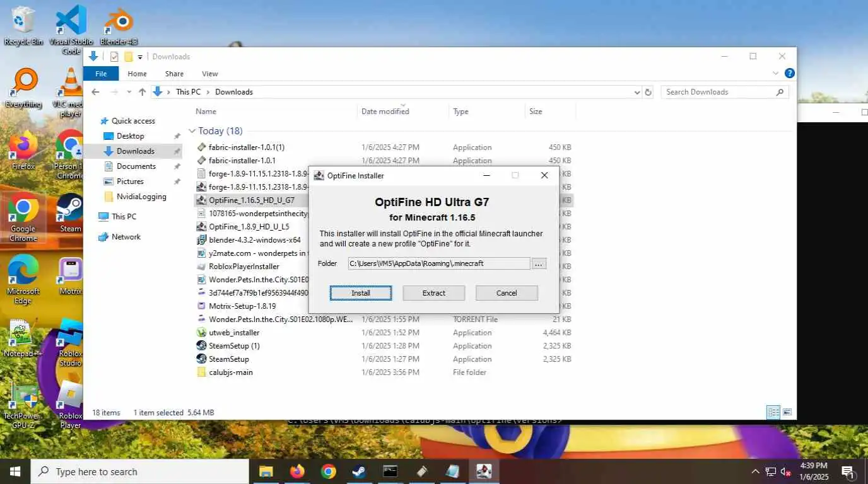The width and height of the screenshot is (868, 484).
Task: Click Install in OptiFine Installer
Action: tap(361, 293)
